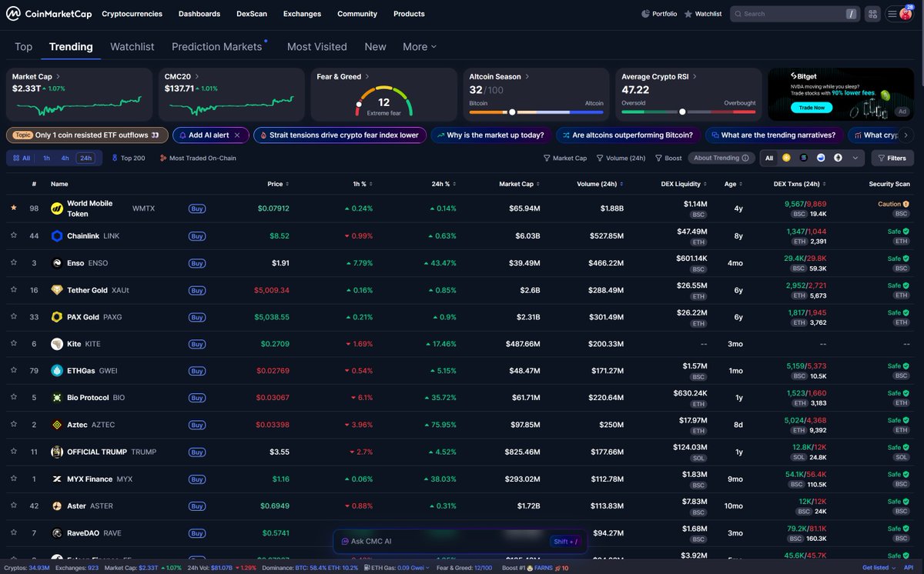Sort table by Age column
The image size is (924, 574).
[x=733, y=184]
